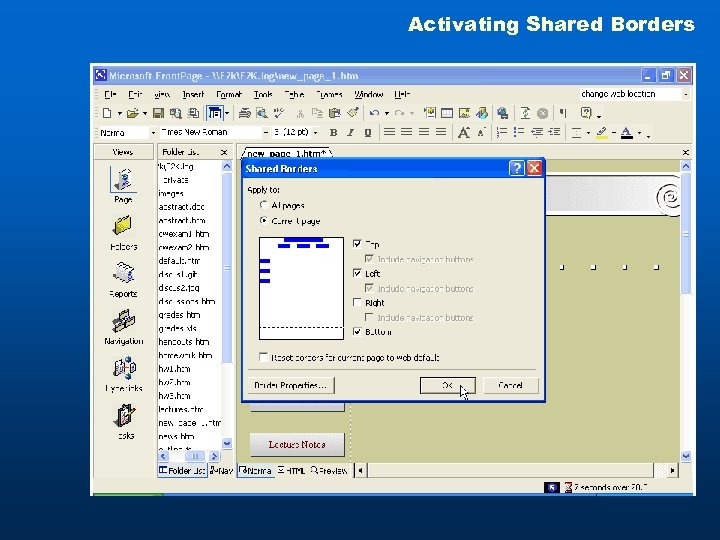Click the Lecture Notes navigation button
Viewport: 720px width, 540px height.
pos(297,444)
